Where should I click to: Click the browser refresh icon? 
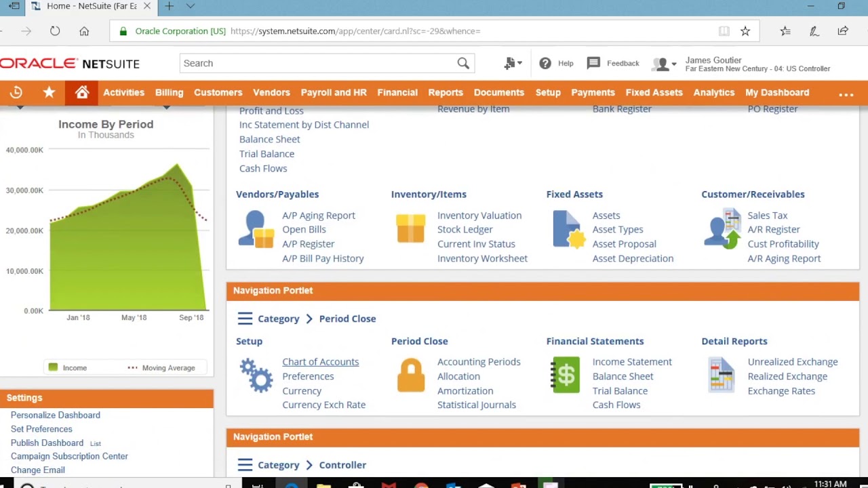coord(55,31)
